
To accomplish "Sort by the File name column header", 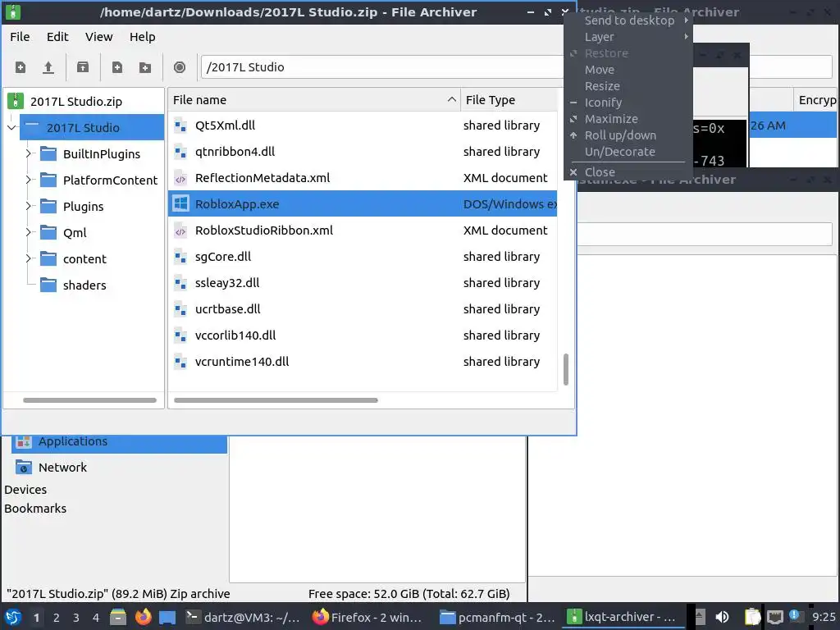I will point(314,100).
